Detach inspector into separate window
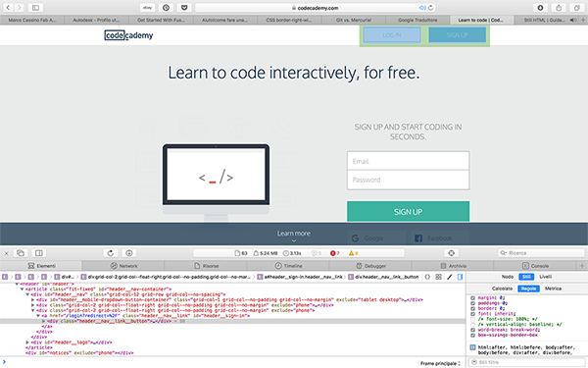The height and width of the screenshot is (368, 588). click(21, 253)
